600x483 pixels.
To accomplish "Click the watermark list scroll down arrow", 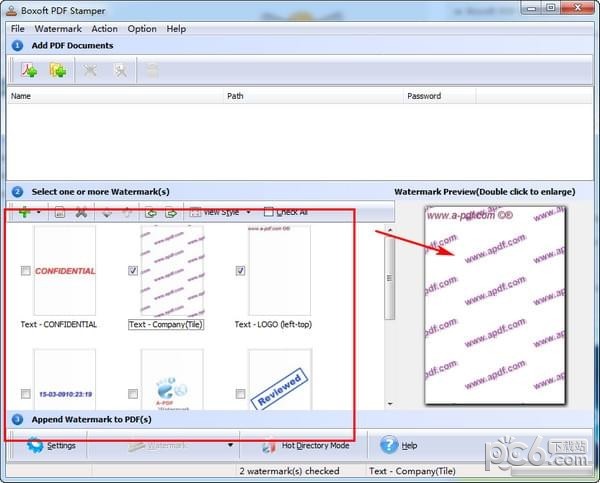I will tap(390, 404).
